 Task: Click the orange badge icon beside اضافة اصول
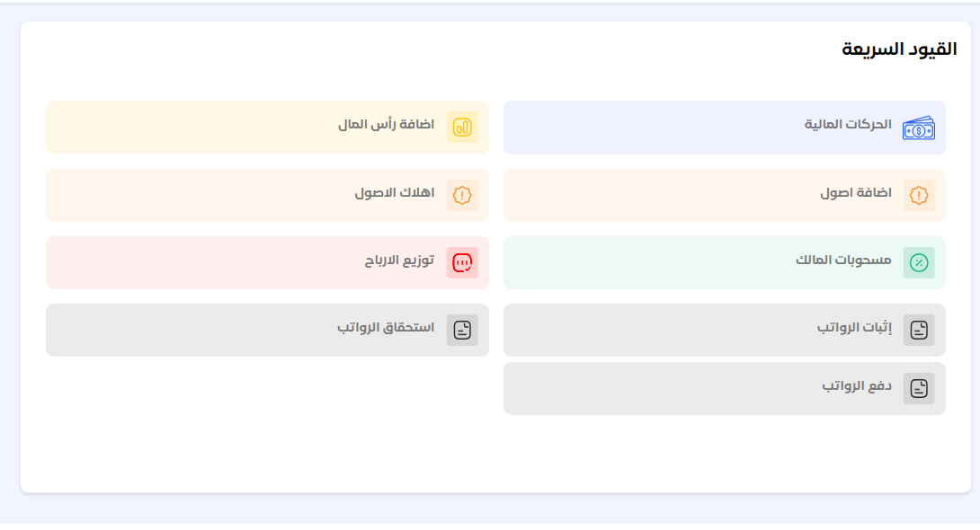919,195
